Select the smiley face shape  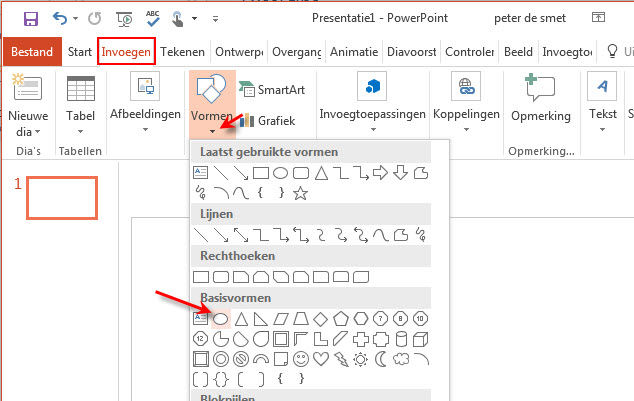pos(301,359)
